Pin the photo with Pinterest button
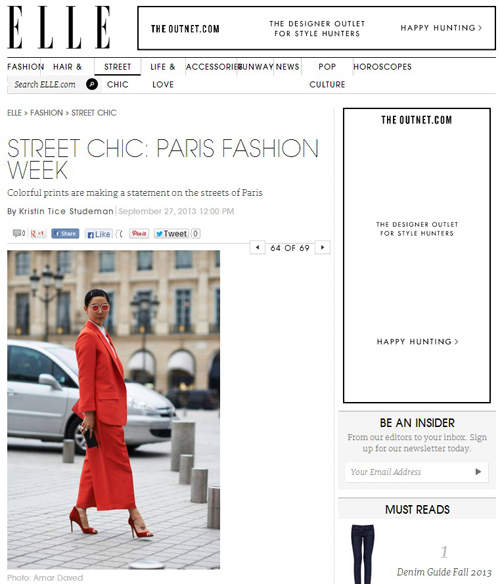 point(139,234)
